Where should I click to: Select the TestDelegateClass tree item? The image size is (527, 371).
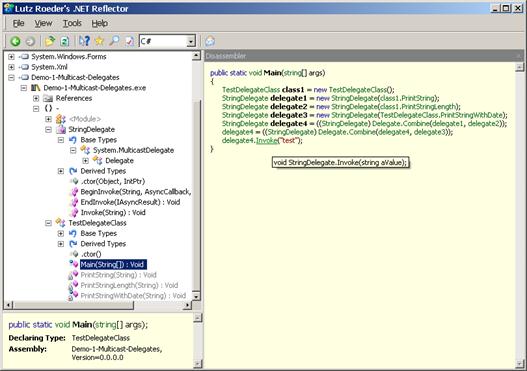click(x=97, y=223)
